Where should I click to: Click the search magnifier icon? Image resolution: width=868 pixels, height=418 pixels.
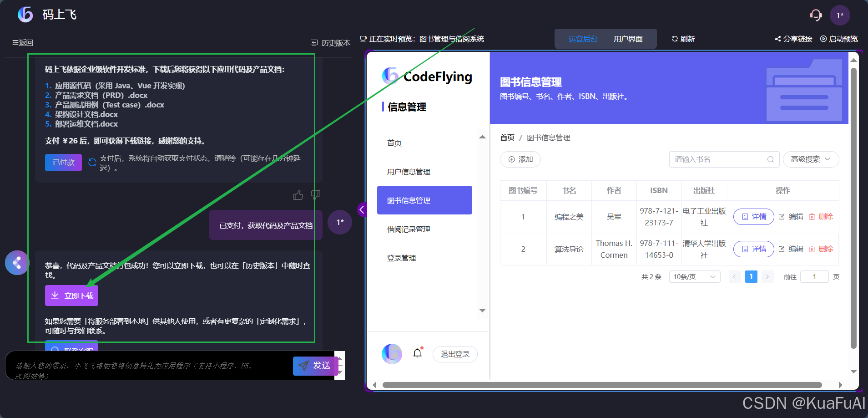[770, 159]
